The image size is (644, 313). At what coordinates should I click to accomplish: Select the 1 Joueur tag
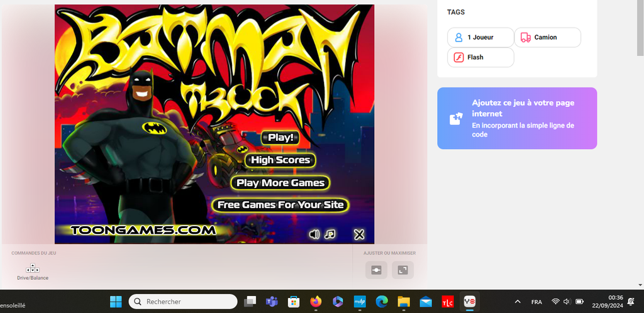point(480,38)
